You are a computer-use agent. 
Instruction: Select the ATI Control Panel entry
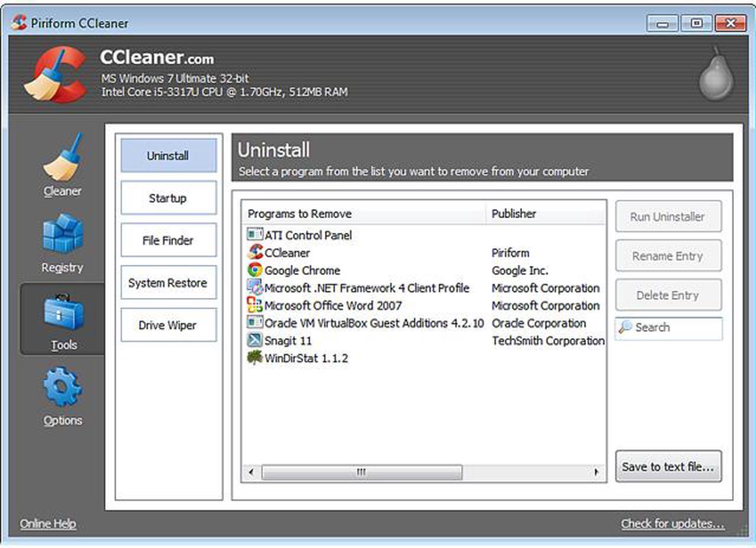(308, 235)
